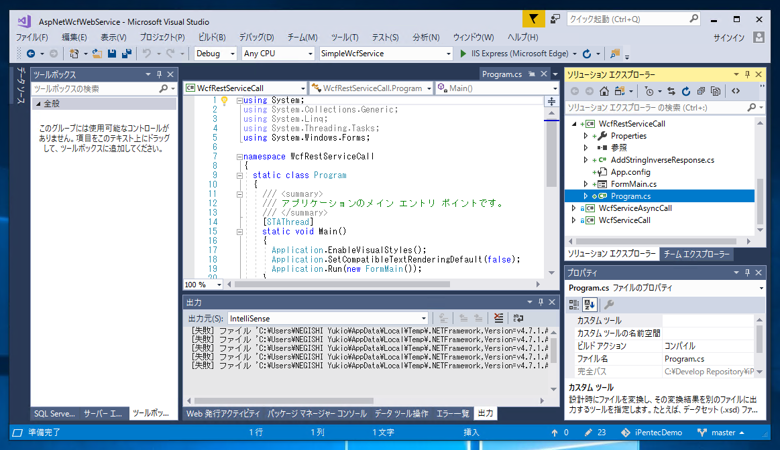Collapse the WcfRestServiceCall project node
Image resolution: width=780 pixels, height=450 pixels.
[574, 124]
